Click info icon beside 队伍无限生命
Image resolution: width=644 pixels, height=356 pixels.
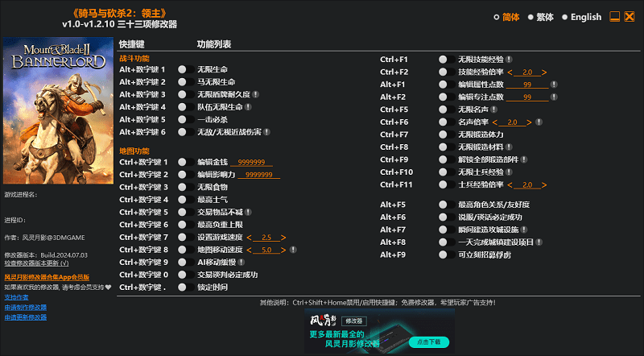[x=248, y=107]
